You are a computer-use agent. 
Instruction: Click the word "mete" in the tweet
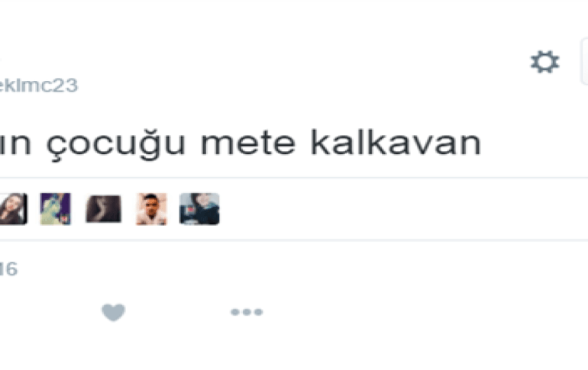pyautogui.click(x=248, y=143)
